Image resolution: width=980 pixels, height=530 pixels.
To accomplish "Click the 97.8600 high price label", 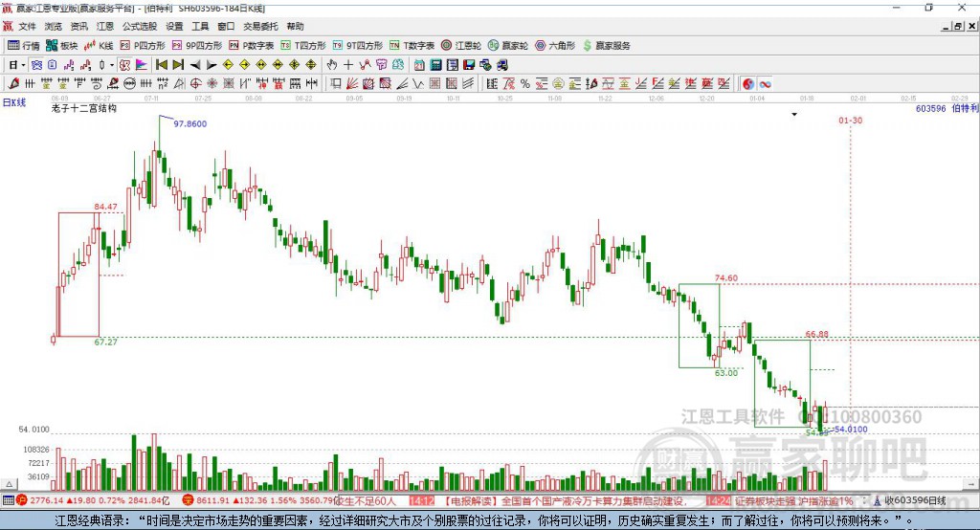I will 190,123.
